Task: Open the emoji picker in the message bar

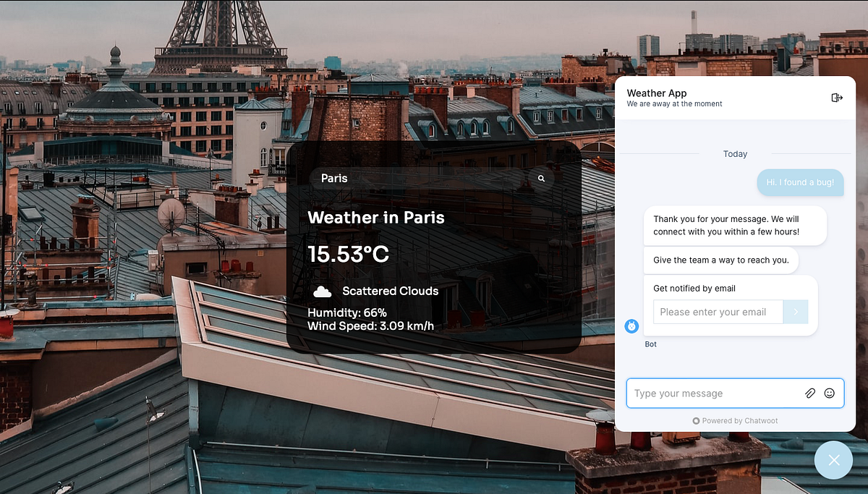Action: [x=829, y=393]
